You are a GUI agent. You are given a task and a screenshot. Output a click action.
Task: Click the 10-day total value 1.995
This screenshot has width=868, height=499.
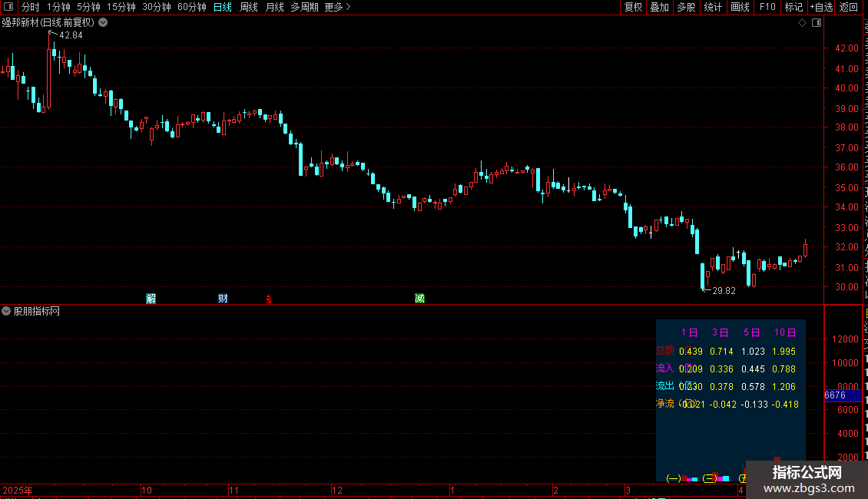(784, 352)
